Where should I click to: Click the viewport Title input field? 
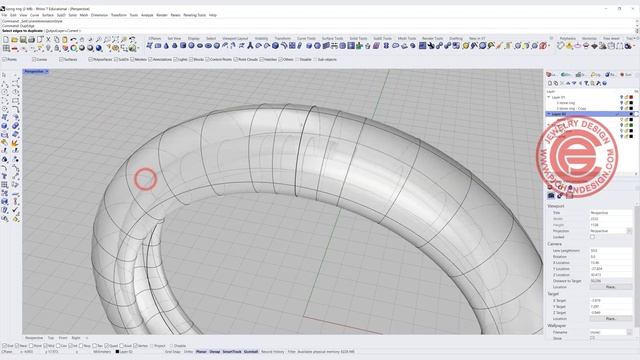coord(611,213)
